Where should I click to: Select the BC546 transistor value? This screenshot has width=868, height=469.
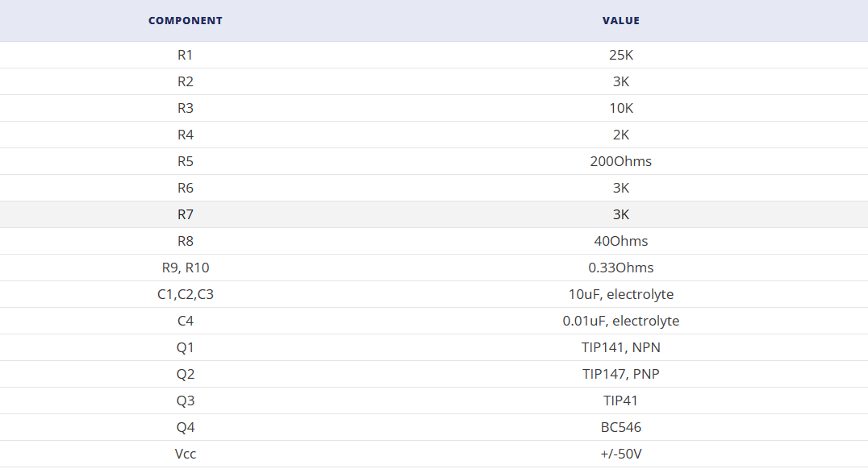(x=620, y=427)
